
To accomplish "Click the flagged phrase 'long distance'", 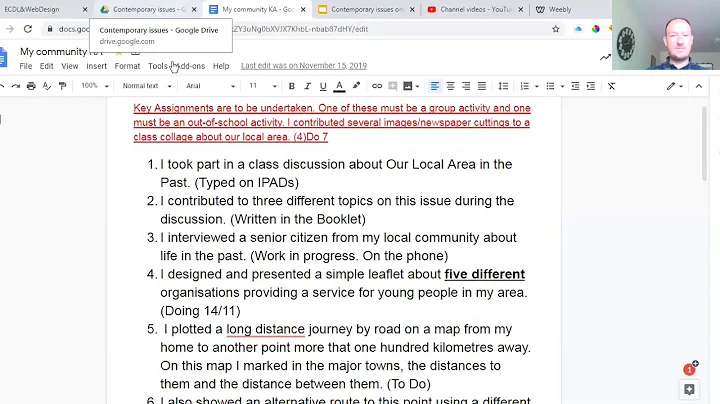I will tap(265, 329).
